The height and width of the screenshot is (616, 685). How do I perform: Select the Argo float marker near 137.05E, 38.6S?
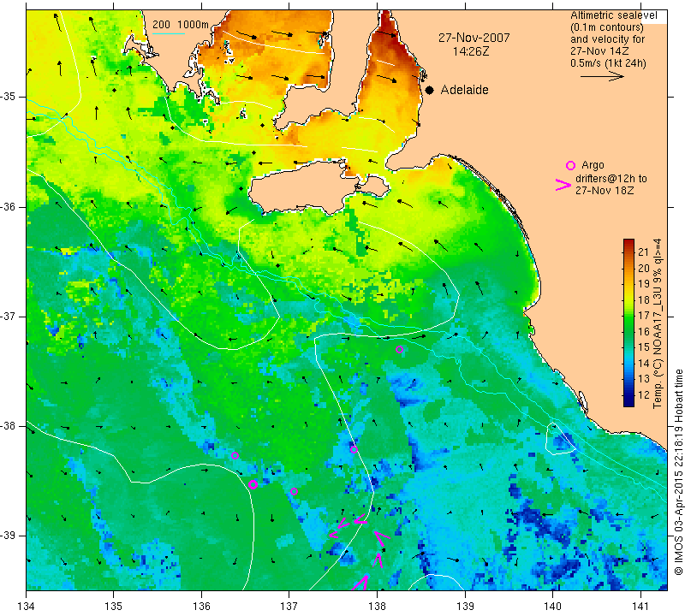click(294, 492)
